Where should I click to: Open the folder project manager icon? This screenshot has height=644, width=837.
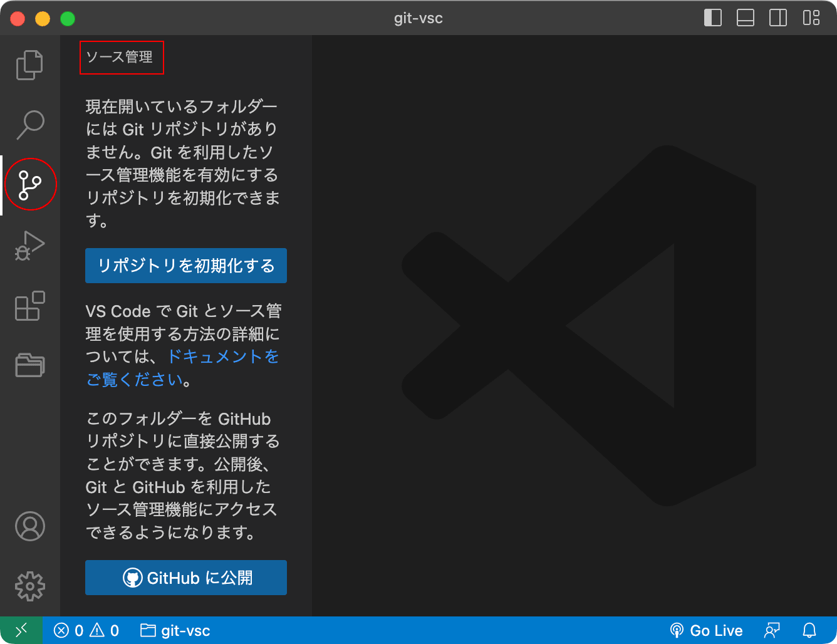(29, 365)
